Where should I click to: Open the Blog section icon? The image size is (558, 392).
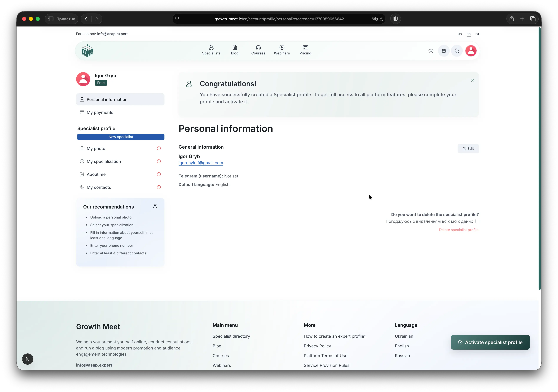(234, 47)
